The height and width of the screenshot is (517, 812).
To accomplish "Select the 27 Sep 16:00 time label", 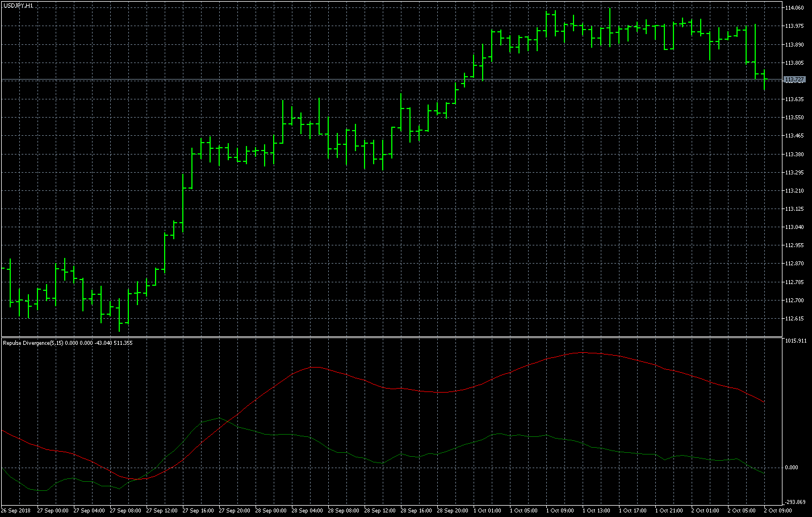I will [x=198, y=511].
